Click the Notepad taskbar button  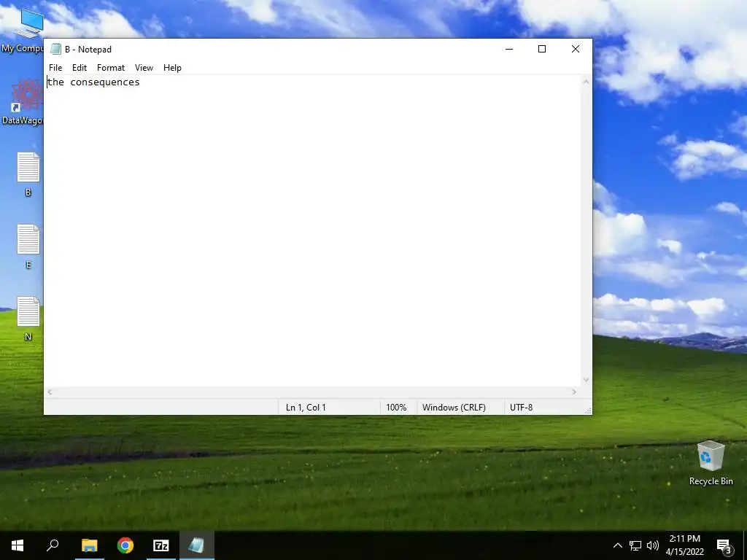197,545
